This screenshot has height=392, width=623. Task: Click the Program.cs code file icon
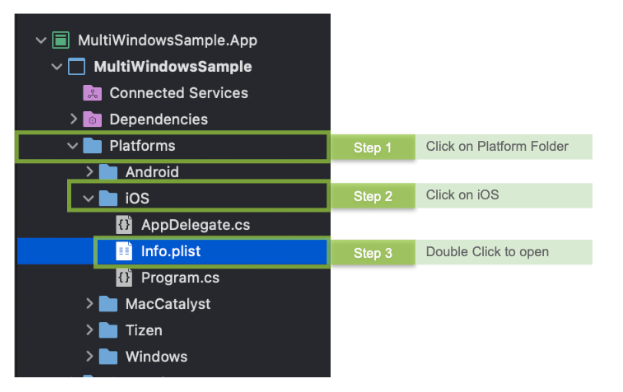click(124, 278)
